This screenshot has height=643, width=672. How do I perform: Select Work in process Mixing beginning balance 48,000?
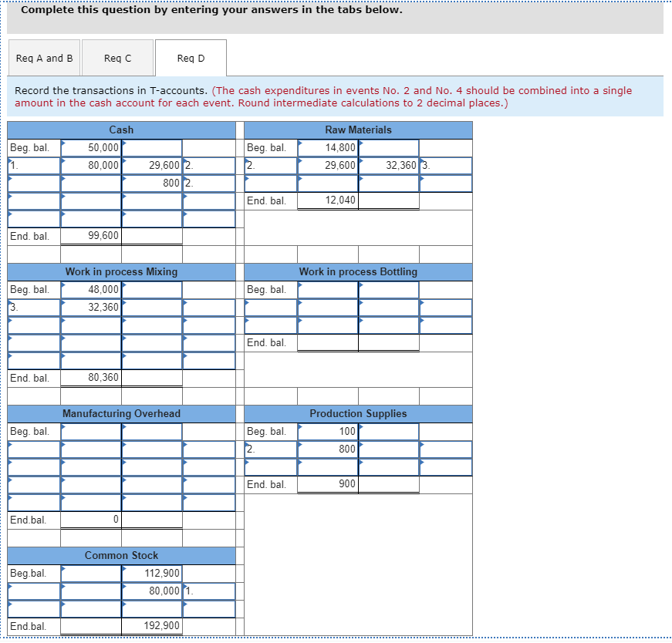point(91,290)
